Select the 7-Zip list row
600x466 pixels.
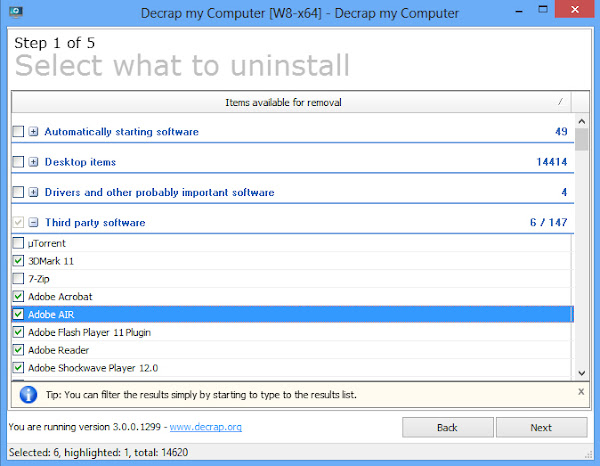[x=292, y=279]
